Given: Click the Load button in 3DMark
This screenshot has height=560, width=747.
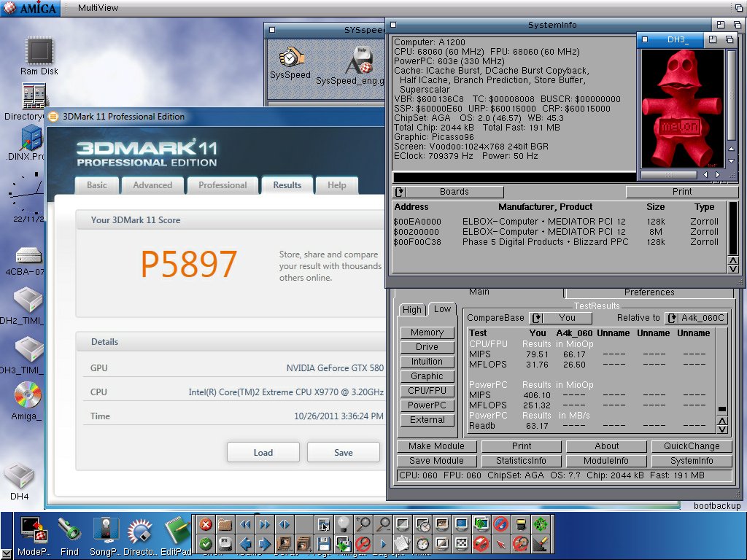Looking at the screenshot, I should click(263, 452).
